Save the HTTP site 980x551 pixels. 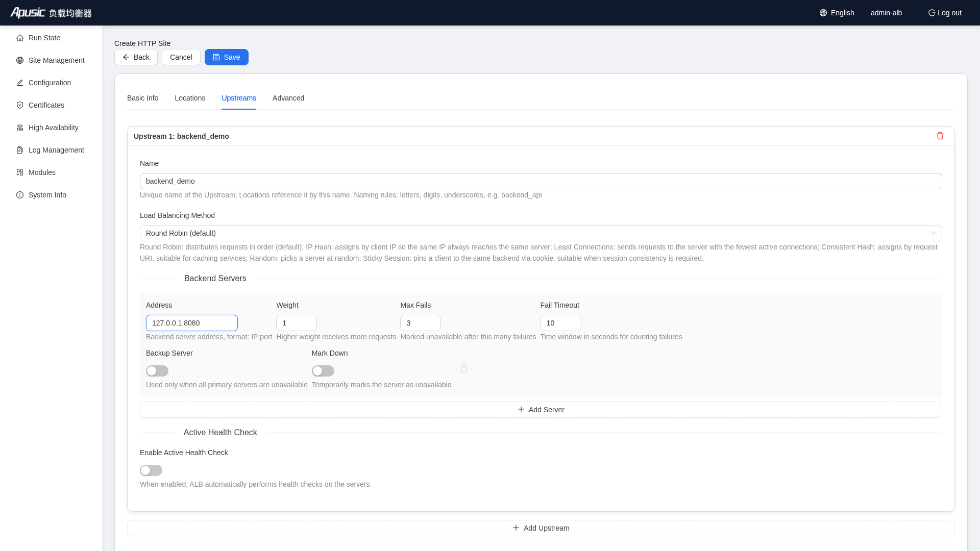[227, 57]
